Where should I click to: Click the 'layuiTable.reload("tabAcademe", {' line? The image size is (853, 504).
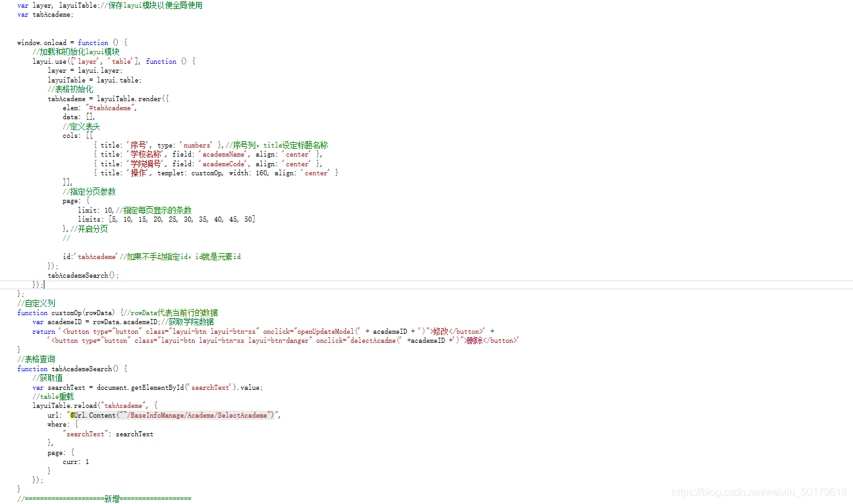point(95,406)
